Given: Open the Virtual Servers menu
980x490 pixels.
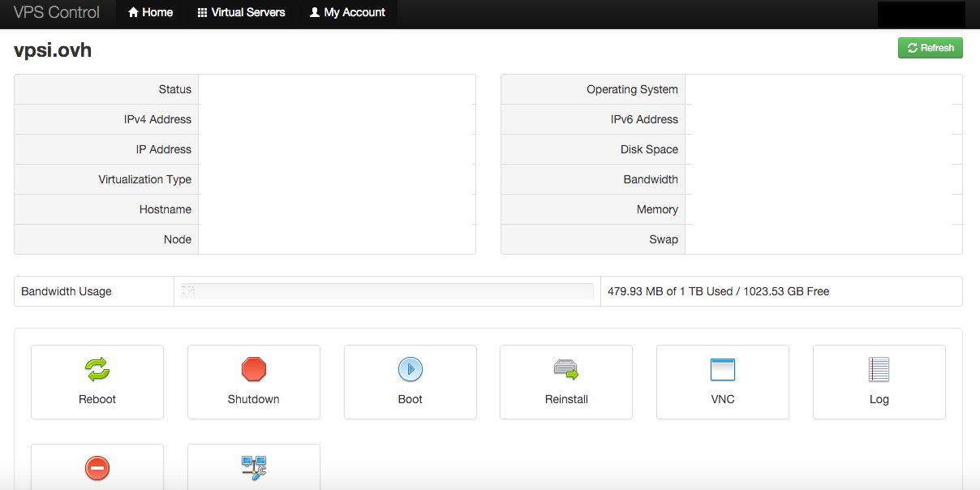Looking at the screenshot, I should [241, 13].
